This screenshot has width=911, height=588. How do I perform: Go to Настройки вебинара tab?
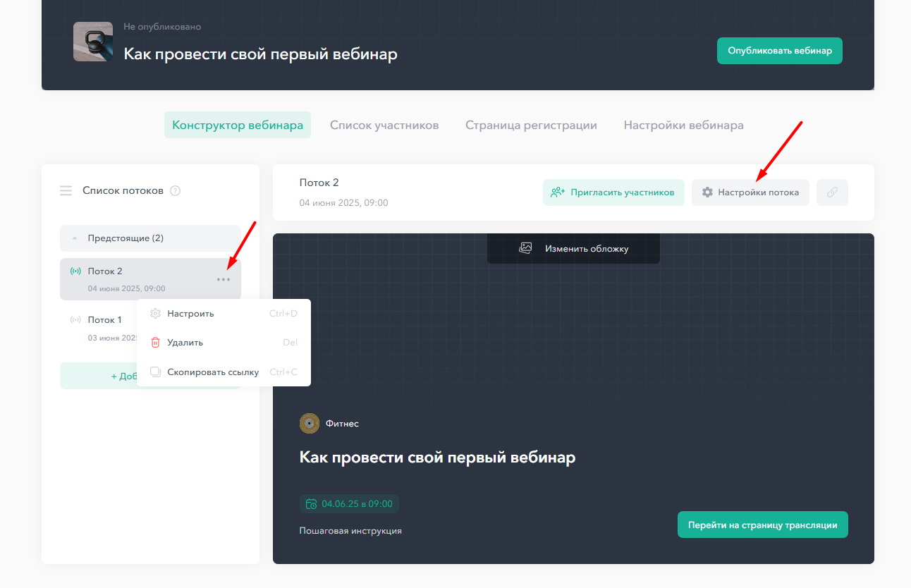pos(683,125)
